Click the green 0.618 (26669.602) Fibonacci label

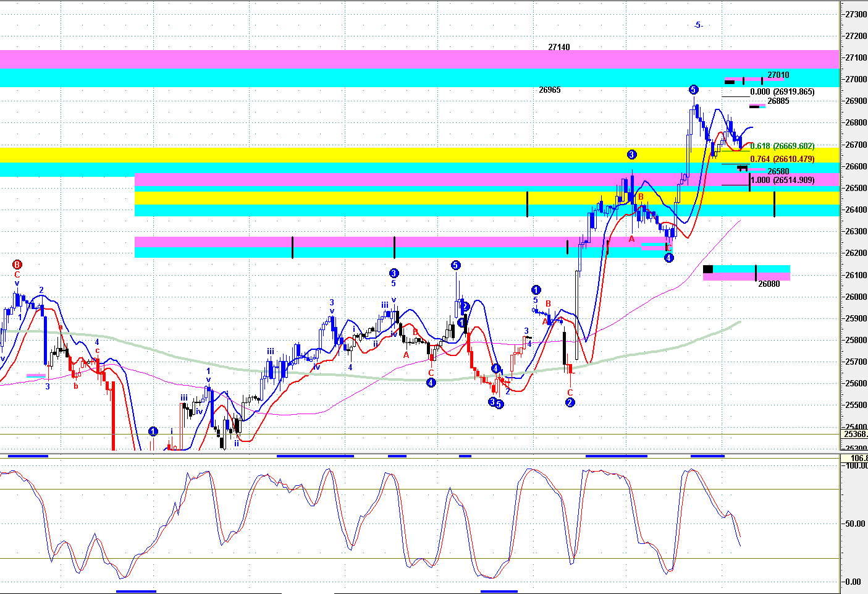[782, 146]
